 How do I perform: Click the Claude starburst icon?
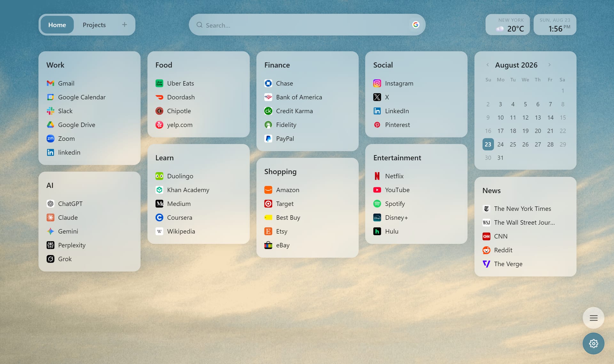coord(51,218)
